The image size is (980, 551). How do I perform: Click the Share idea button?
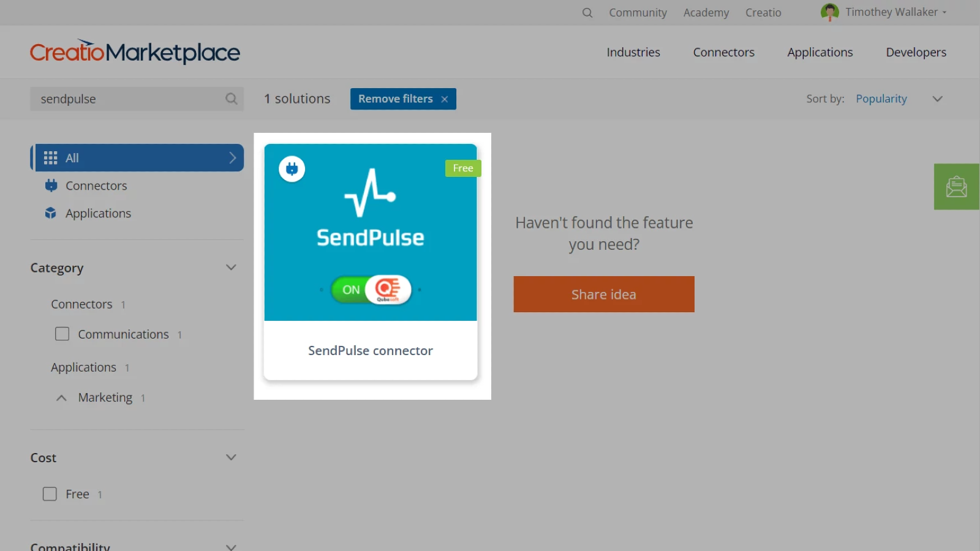(x=603, y=294)
